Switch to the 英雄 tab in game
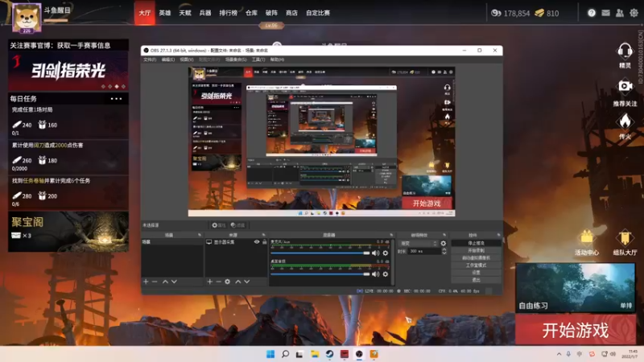Viewport: 644px width, 362px height. point(165,13)
